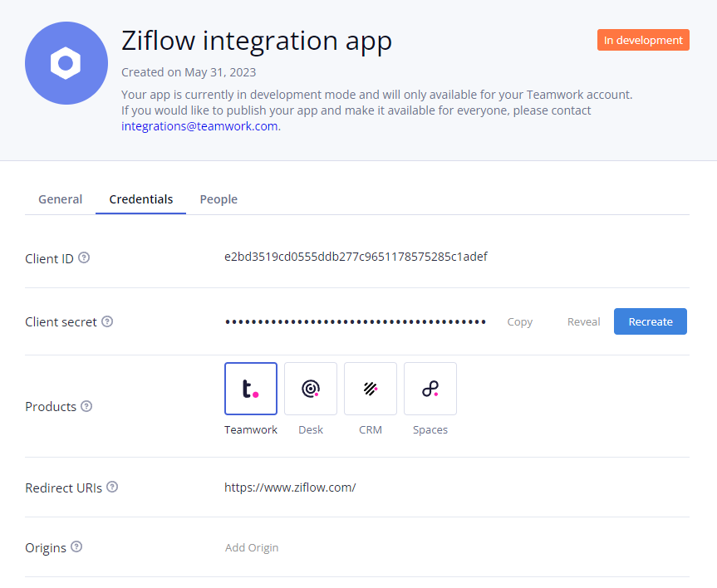Click the Redirect URIs help icon
Image resolution: width=717 pixels, height=588 pixels.
pos(112,487)
